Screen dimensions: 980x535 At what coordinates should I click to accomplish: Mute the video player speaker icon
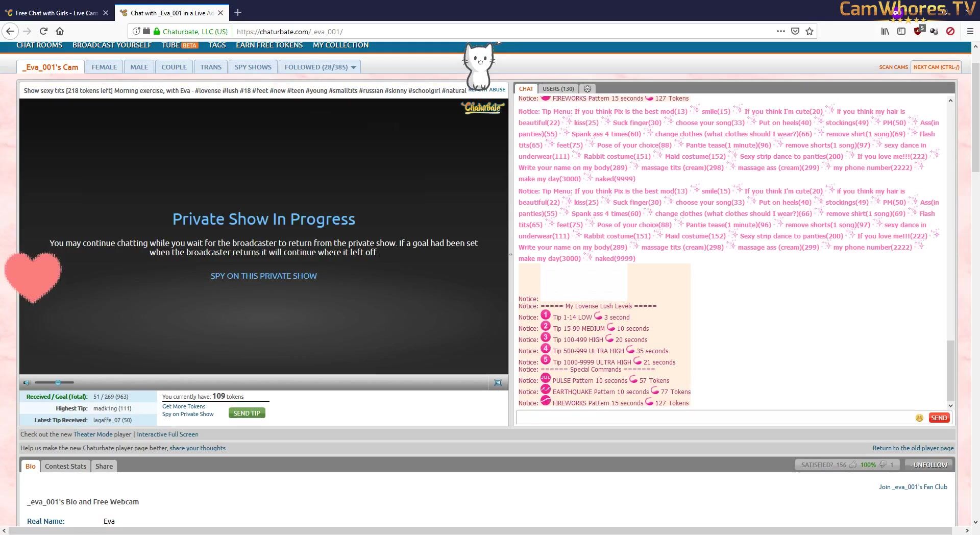point(27,382)
